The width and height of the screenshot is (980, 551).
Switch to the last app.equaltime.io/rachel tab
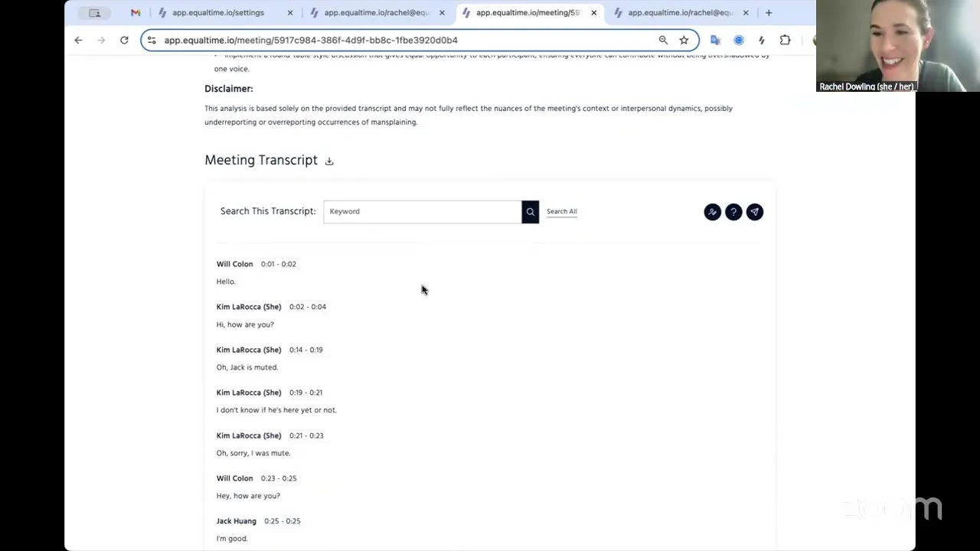tap(680, 12)
